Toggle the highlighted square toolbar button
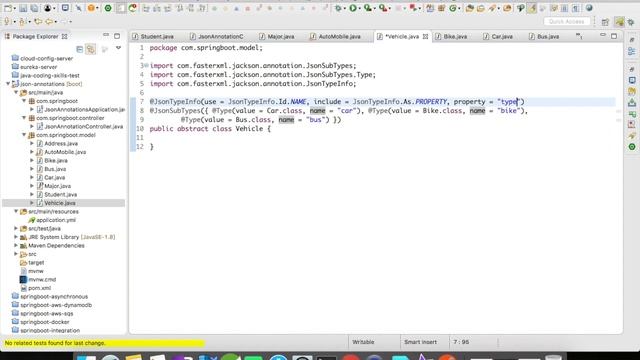The image size is (640, 360). tap(121, 8)
